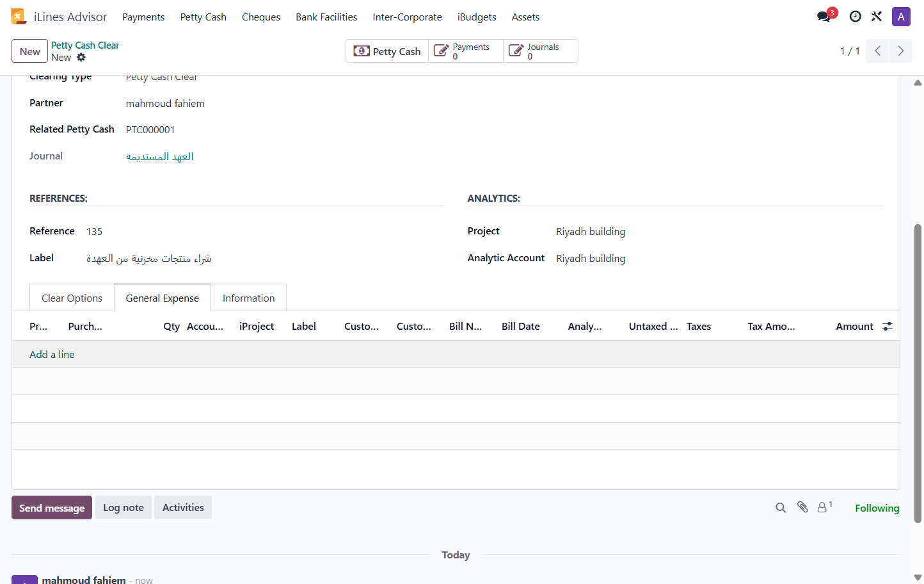The image size is (924, 584).
Task: Click the vertical scrollbar thumb
Action: pos(918,374)
